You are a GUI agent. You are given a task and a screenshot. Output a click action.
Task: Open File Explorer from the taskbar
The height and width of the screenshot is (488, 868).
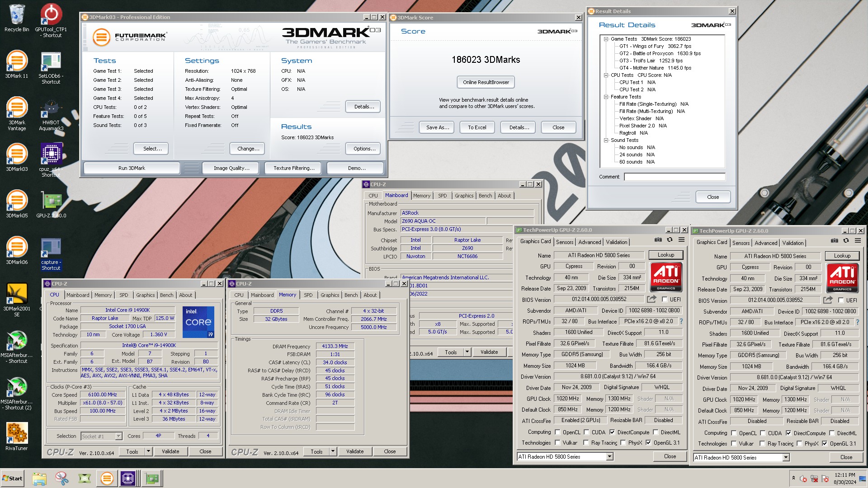pyautogui.click(x=39, y=479)
